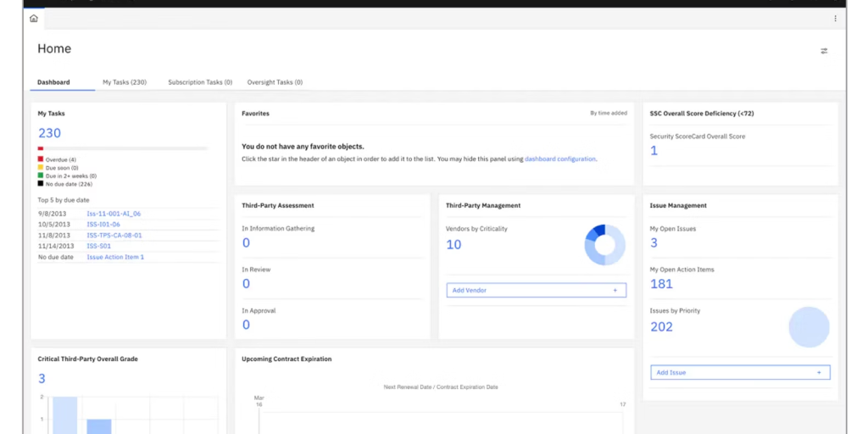
Task: Click the Issues by Priority circle chart
Action: tap(809, 327)
